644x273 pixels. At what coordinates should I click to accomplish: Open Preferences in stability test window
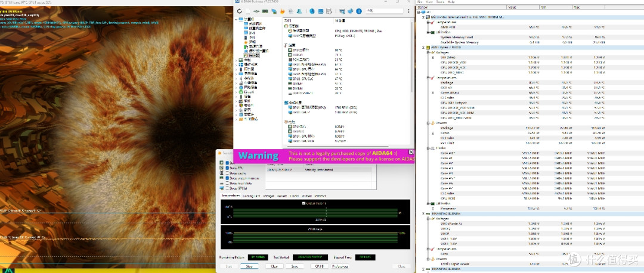pyautogui.click(x=340, y=266)
